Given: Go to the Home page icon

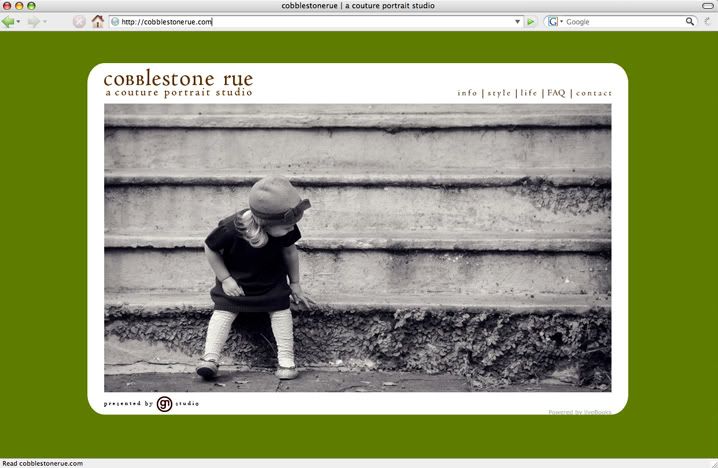Looking at the screenshot, I should coord(97,21).
